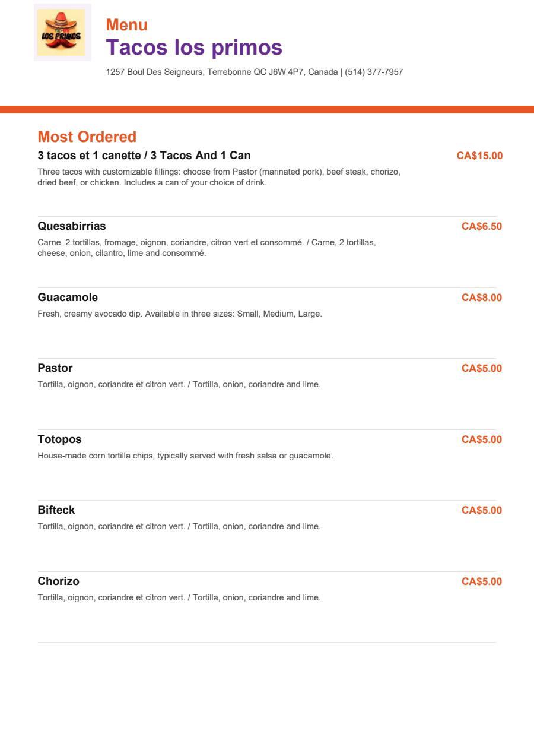Click the Pastor CA$5.00 price
Image resolution: width=534 pixels, height=756 pixels.
[482, 368]
